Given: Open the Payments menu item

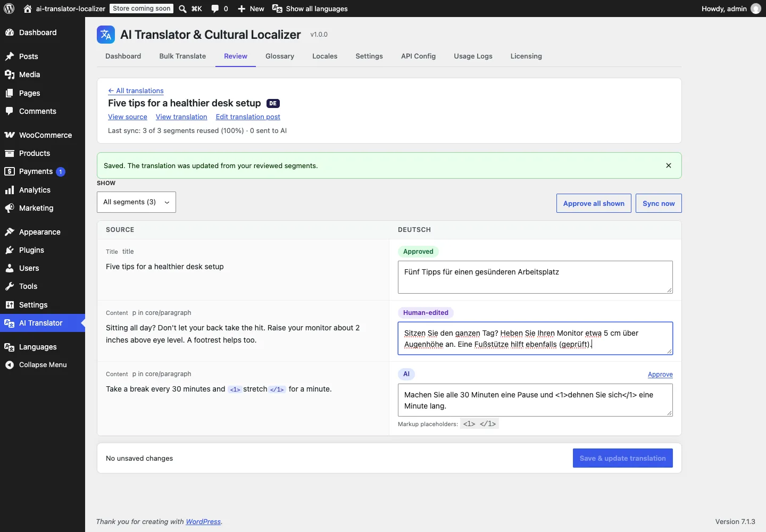Looking at the screenshot, I should pyautogui.click(x=43, y=171).
